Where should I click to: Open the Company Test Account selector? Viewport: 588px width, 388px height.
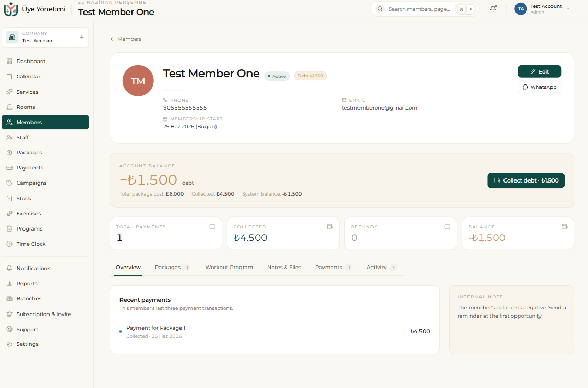coord(45,37)
